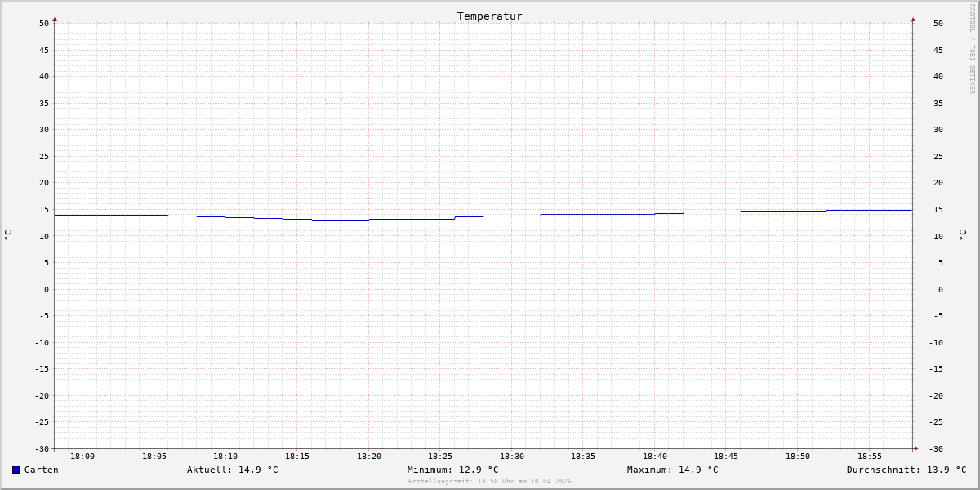Screen dimensions: 980x490
Task: Click the -30 label on the left axis
Action: pos(42,449)
